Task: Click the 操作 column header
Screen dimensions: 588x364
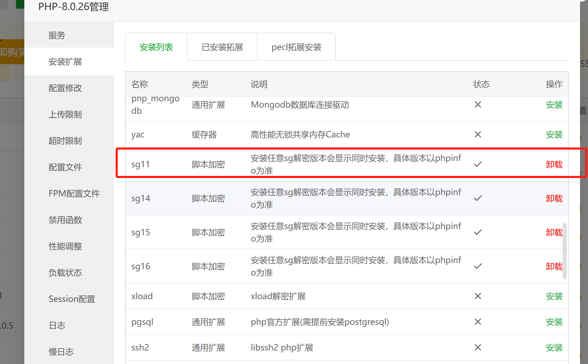Action: point(554,84)
